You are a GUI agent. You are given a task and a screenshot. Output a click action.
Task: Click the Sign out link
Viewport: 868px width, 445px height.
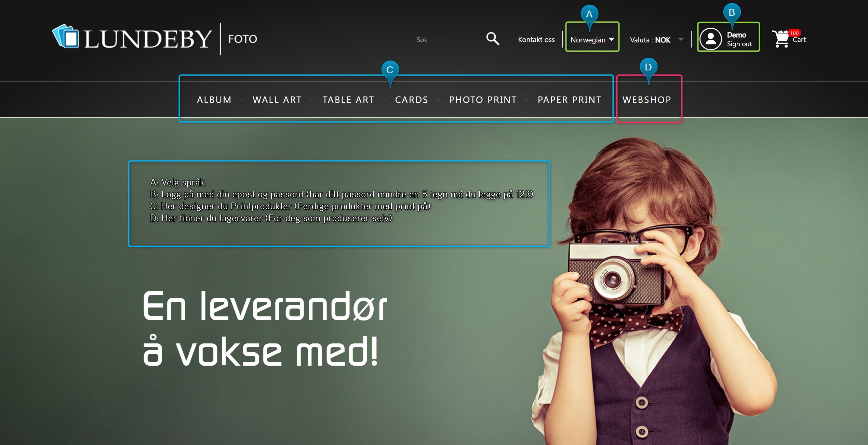pos(739,44)
